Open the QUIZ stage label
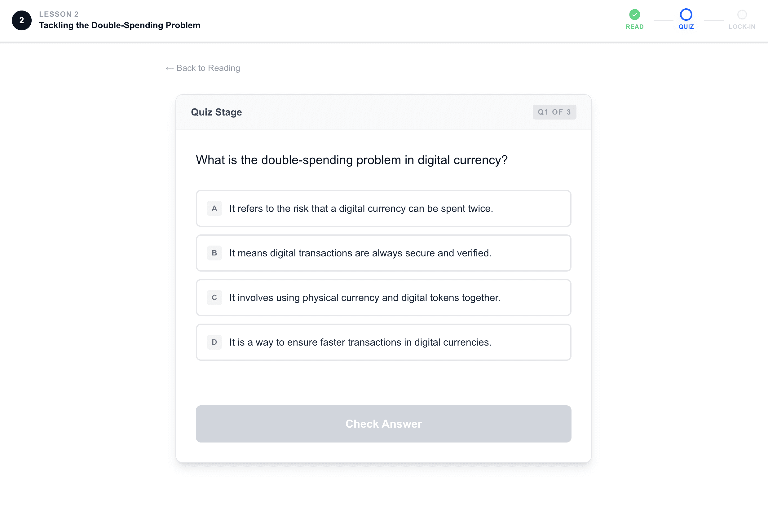 coord(686,27)
